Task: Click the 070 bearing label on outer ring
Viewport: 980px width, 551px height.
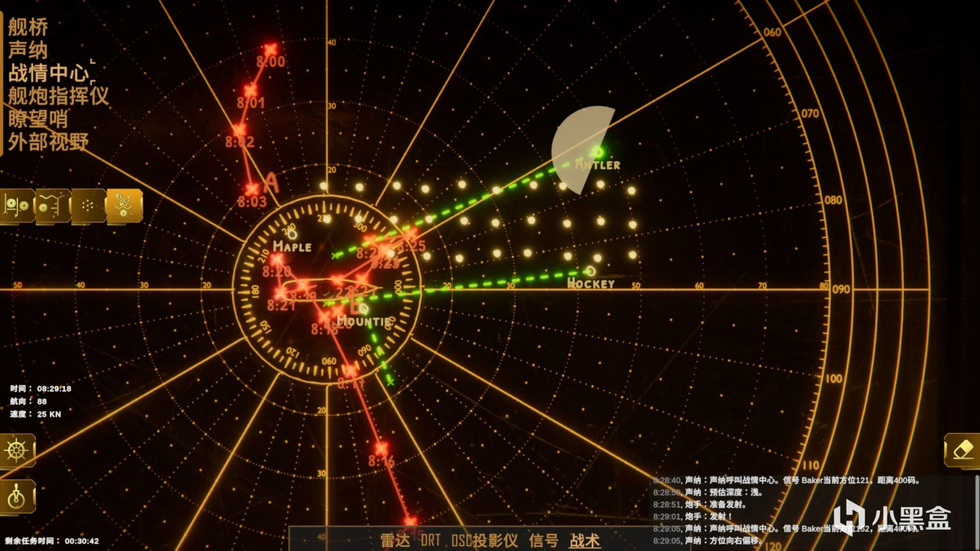Action: pos(810,113)
